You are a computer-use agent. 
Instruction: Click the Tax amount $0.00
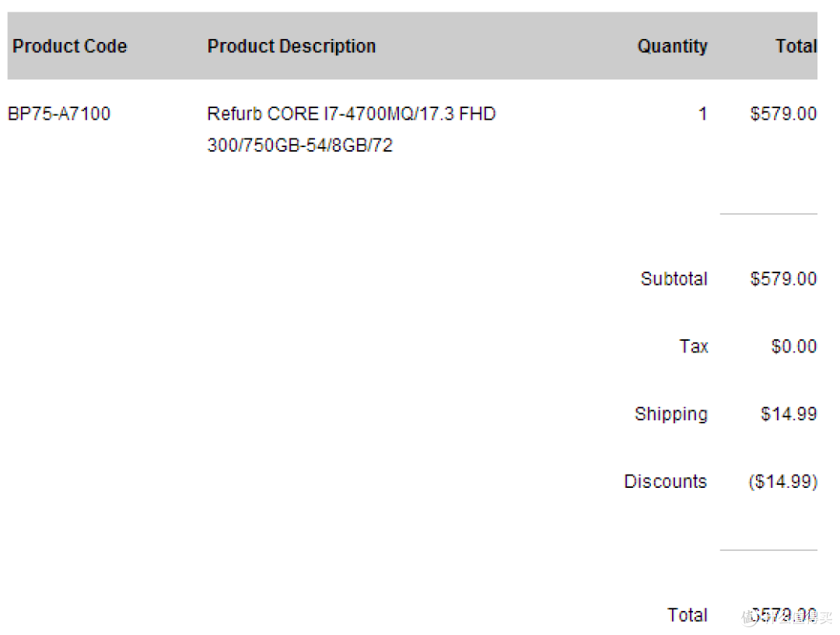(794, 346)
